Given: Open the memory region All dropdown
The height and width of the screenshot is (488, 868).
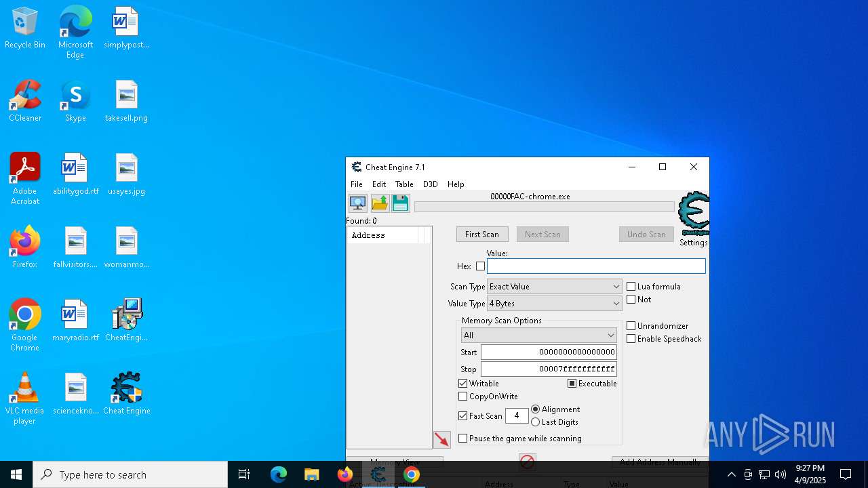Looking at the screenshot, I should tap(538, 335).
